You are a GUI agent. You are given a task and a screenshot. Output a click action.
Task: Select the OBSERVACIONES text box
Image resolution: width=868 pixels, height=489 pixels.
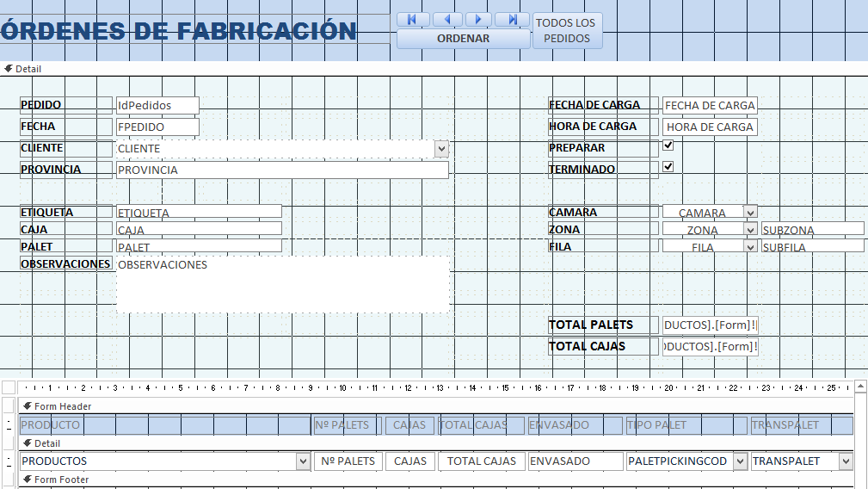tap(282, 284)
